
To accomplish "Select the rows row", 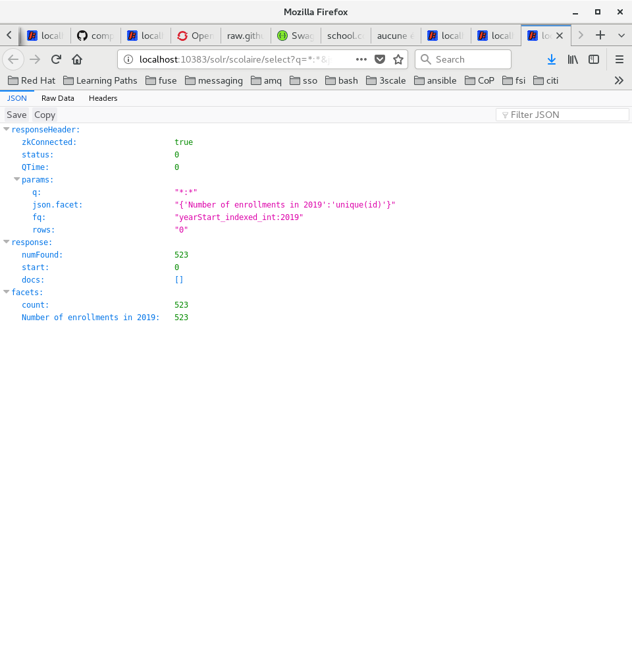I will coord(316,230).
